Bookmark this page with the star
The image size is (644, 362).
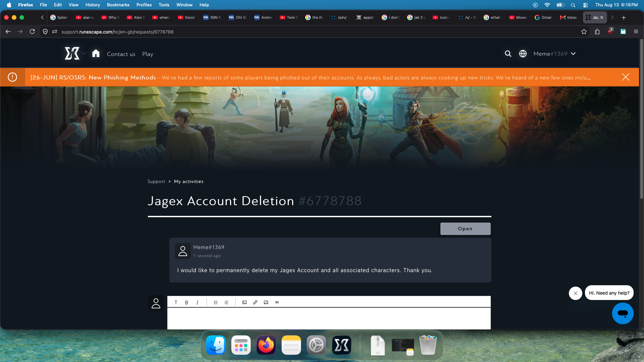click(x=584, y=32)
